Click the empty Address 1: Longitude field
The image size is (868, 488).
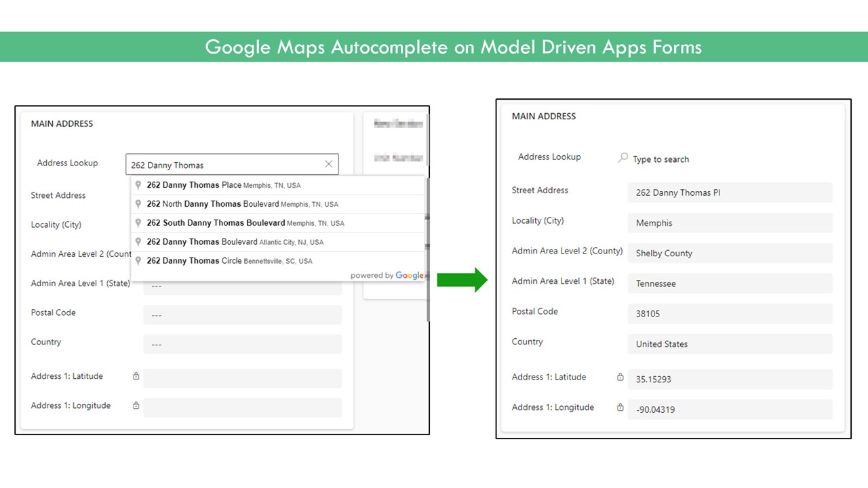coord(242,407)
